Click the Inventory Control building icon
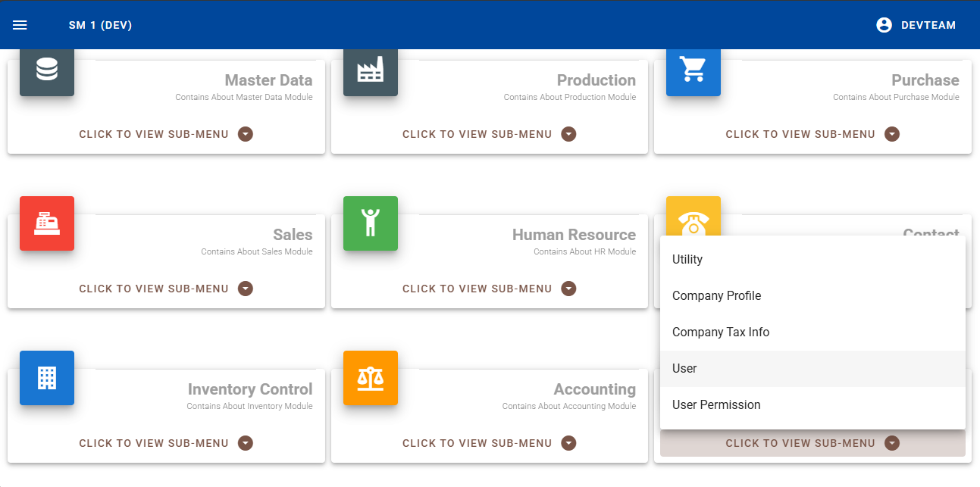 (x=47, y=378)
